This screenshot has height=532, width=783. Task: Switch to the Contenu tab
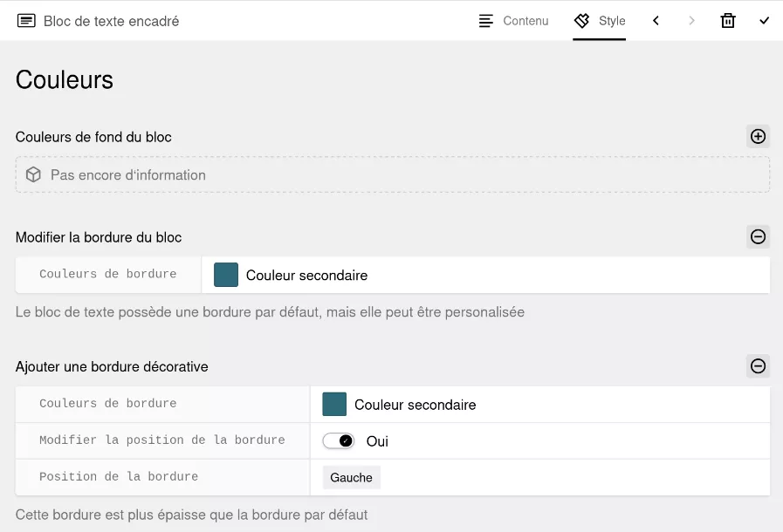pyautogui.click(x=513, y=21)
